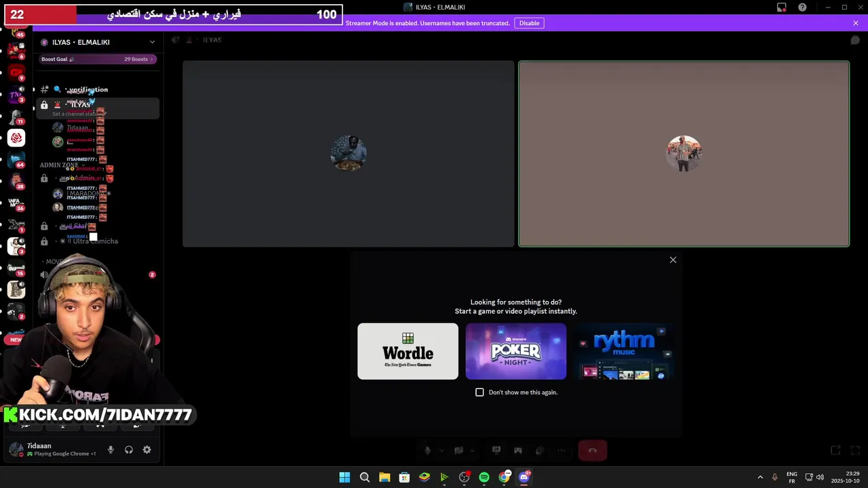This screenshot has width=868, height=488.
Task: Open the Wordle activity card
Action: 408,351
